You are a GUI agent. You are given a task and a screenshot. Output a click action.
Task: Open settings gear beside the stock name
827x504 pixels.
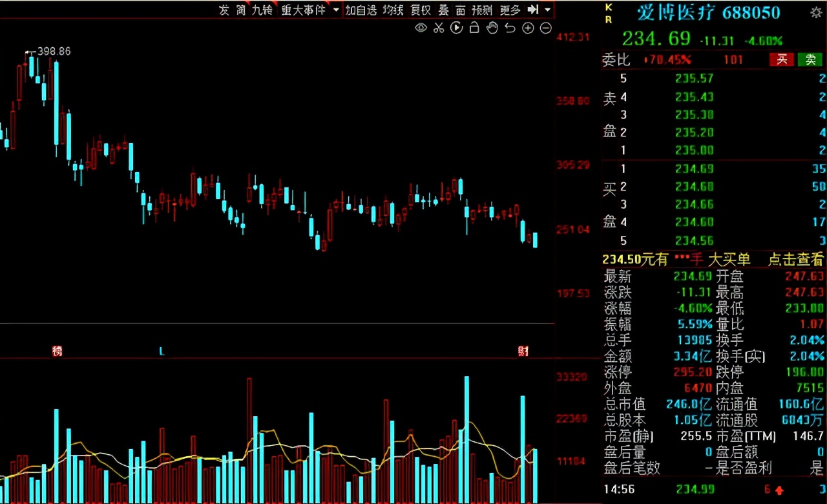[816, 12]
